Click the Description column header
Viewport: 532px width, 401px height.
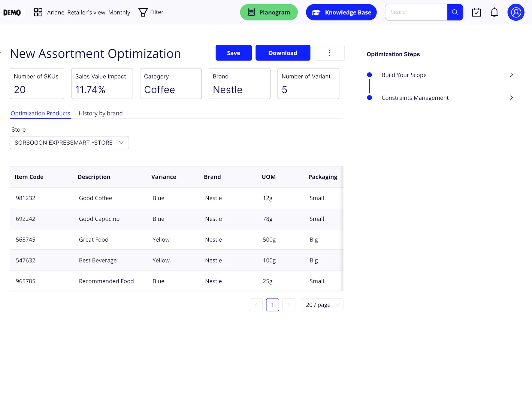click(94, 177)
